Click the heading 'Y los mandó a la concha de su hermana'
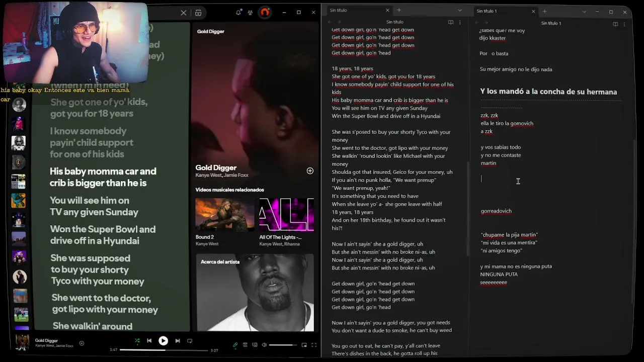Screen dimensions: 644x362 (548, 92)
